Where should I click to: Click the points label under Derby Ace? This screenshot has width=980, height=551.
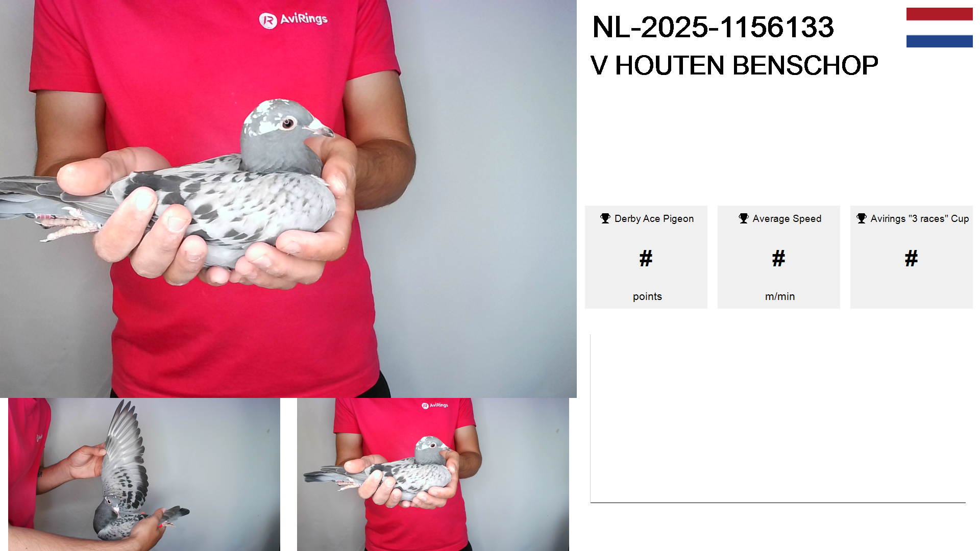(647, 296)
